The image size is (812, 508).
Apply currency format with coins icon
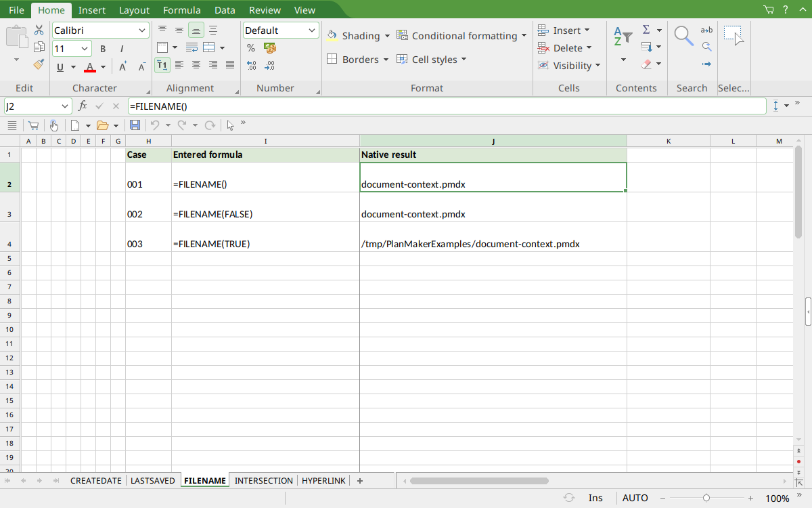tap(270, 48)
